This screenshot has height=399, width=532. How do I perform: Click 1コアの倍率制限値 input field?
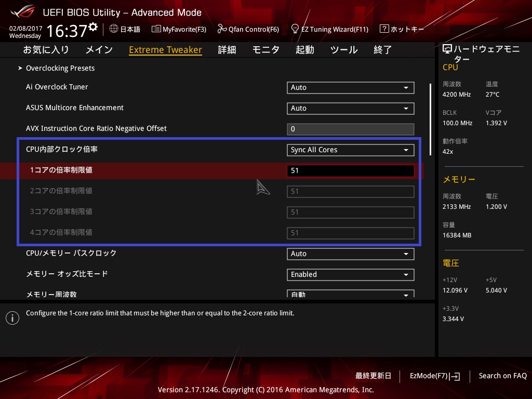350,170
